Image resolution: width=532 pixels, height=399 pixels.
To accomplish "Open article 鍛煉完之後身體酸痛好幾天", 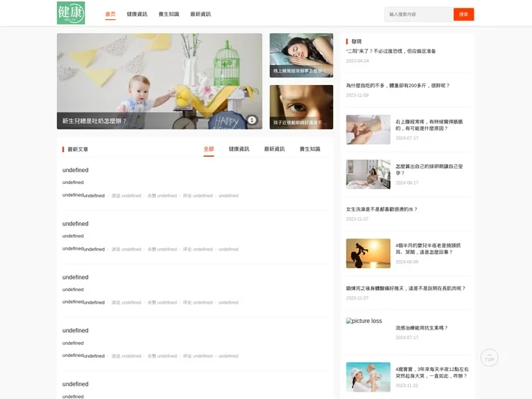I will coord(406,288).
